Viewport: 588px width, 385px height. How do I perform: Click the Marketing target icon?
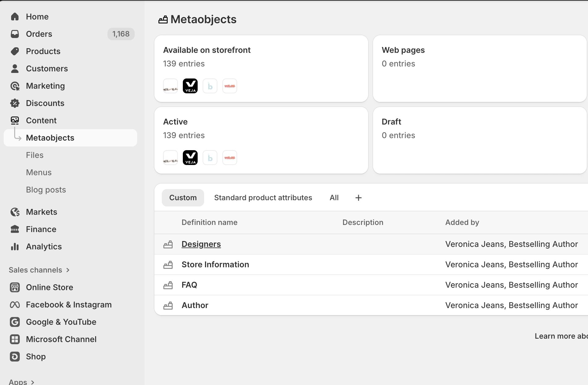pyautogui.click(x=15, y=86)
